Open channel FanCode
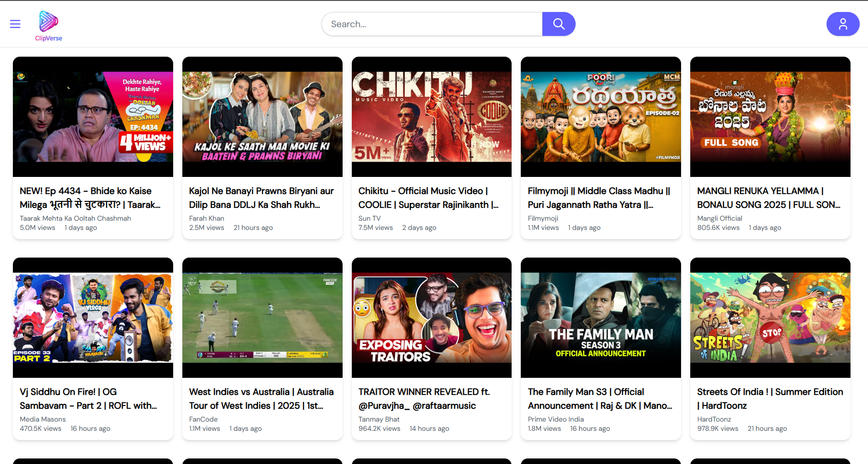Screen dimensions: 868x464 (x=204, y=419)
